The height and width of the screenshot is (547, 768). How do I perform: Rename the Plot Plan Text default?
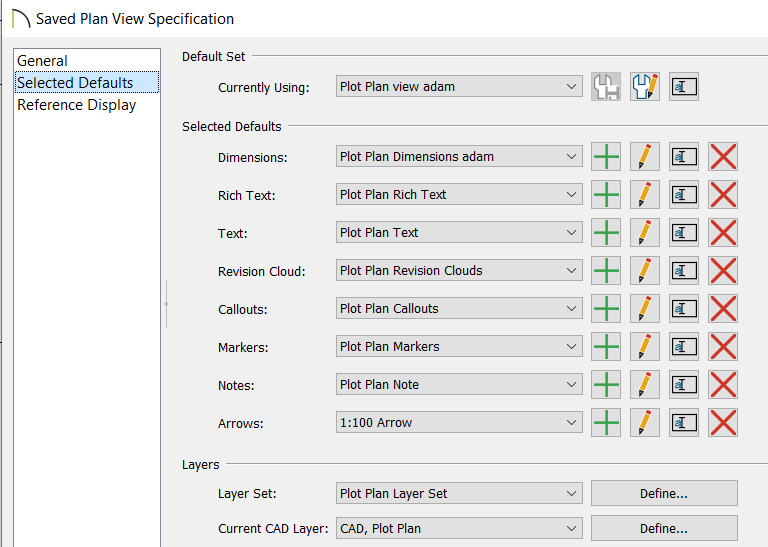pyautogui.click(x=684, y=233)
